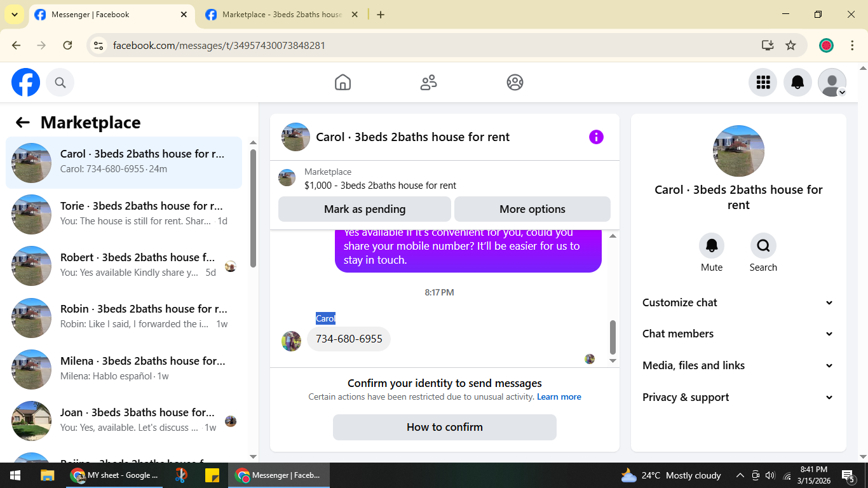
Task: Click the browser back arrow
Action: (17, 45)
